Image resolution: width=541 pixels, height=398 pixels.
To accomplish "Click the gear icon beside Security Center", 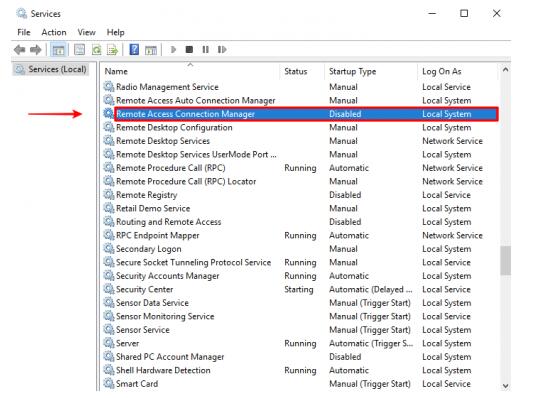I will coord(109,289).
